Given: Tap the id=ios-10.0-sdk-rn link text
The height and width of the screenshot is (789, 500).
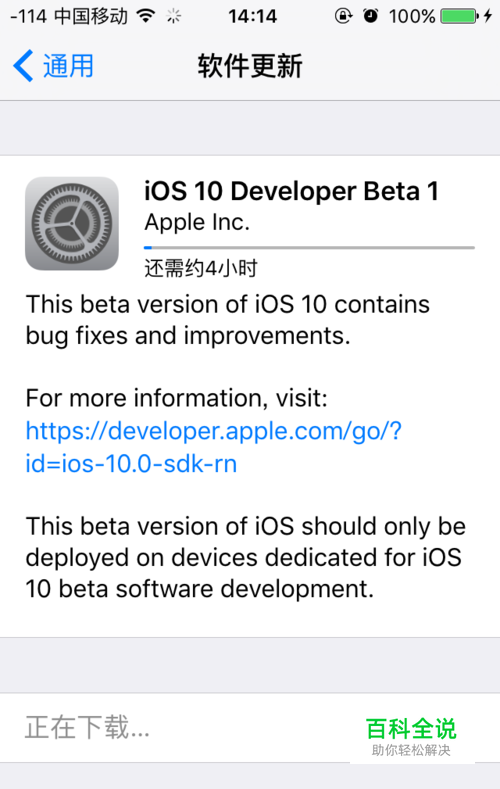Looking at the screenshot, I should [x=131, y=463].
